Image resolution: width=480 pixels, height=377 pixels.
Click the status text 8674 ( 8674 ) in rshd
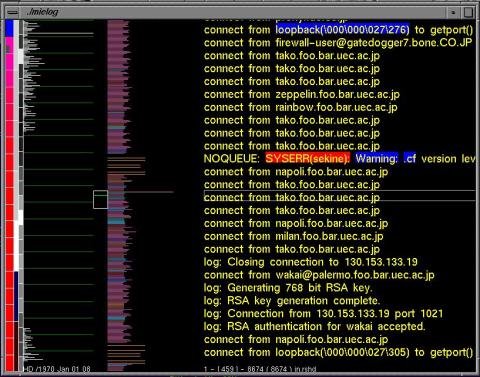click(x=282, y=369)
